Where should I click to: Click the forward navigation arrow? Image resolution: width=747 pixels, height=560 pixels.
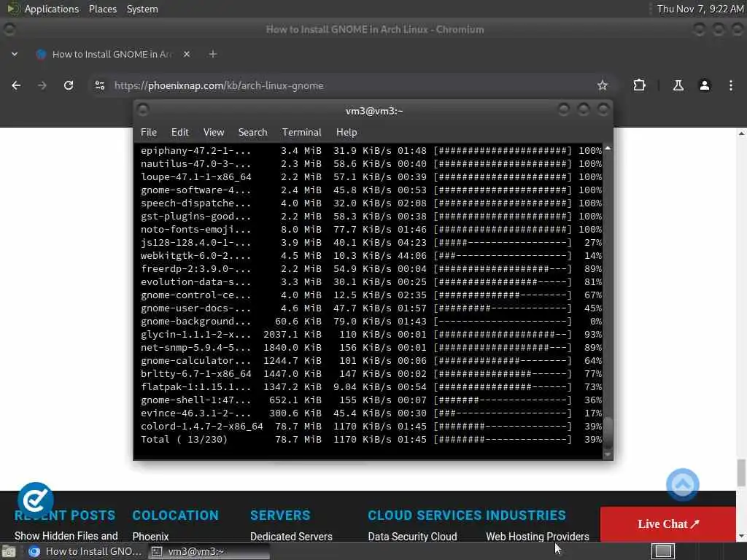42,85
